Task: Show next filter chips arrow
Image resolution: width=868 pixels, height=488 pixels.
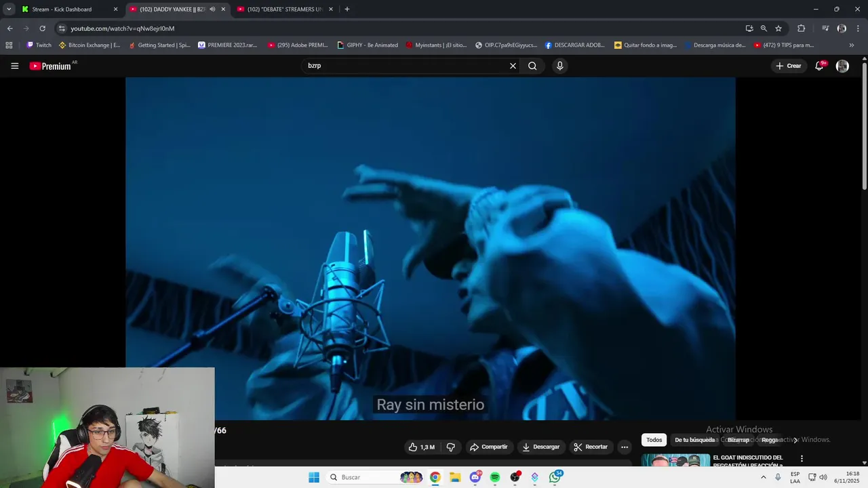Action: point(795,440)
